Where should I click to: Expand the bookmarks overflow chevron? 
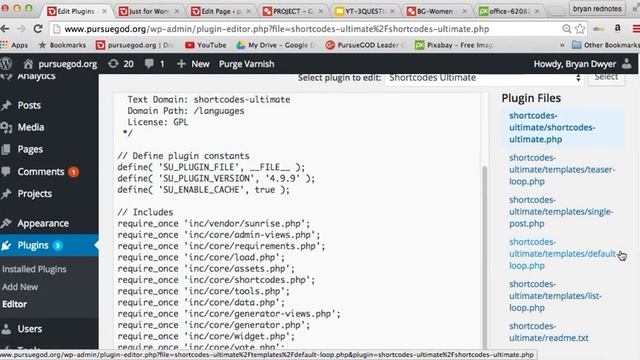coord(562,45)
